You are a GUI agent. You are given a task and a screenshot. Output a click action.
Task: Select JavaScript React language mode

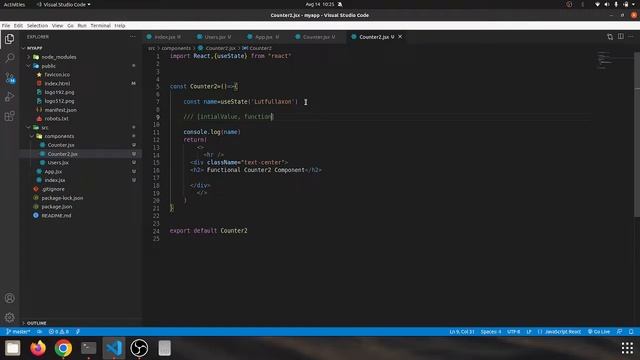560,331
